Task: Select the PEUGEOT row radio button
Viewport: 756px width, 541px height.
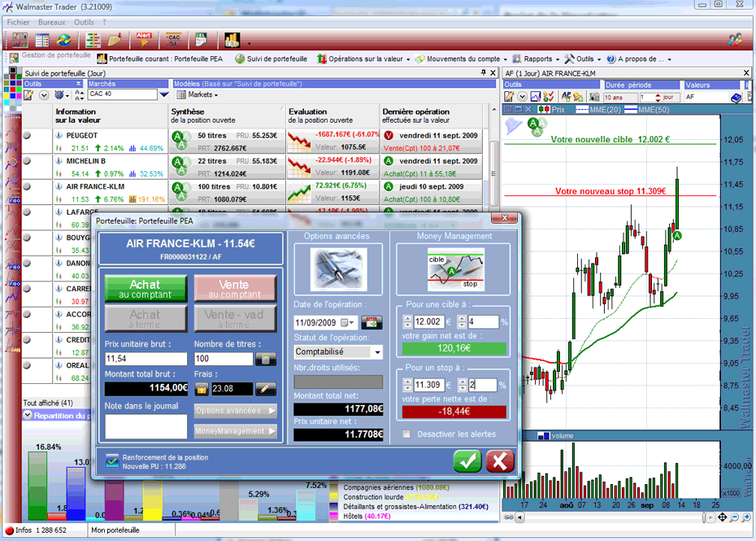Action: [27, 136]
